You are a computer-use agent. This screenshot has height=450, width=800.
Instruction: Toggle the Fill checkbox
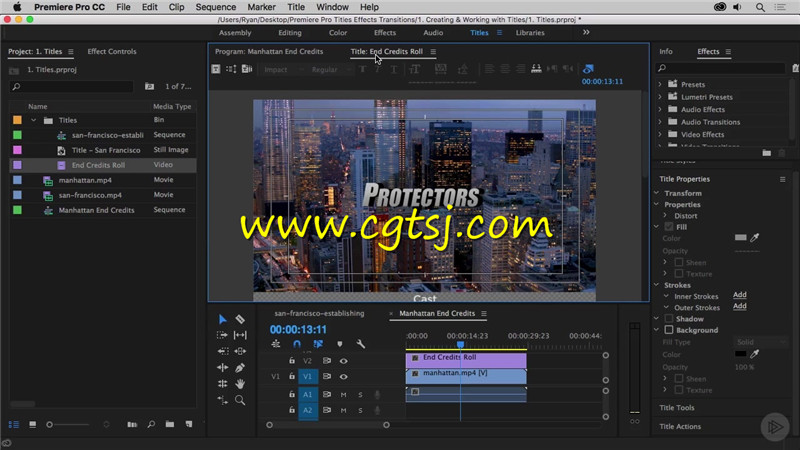(669, 227)
